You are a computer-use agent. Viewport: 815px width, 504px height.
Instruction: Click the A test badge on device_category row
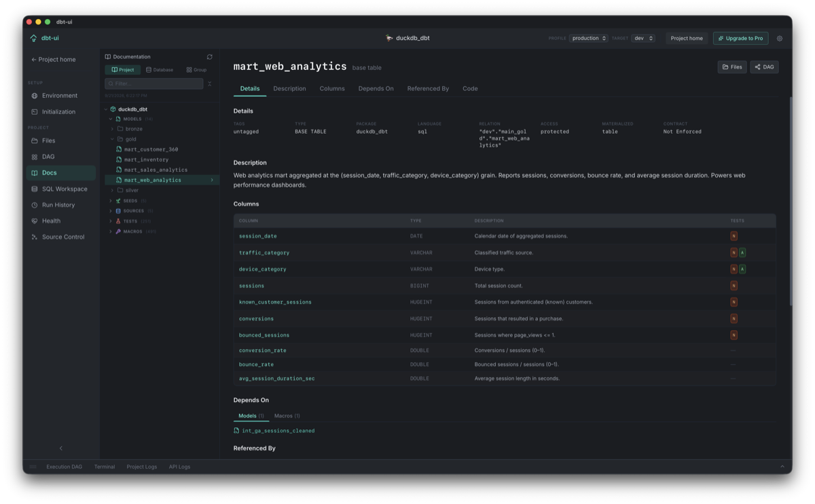tap(742, 269)
